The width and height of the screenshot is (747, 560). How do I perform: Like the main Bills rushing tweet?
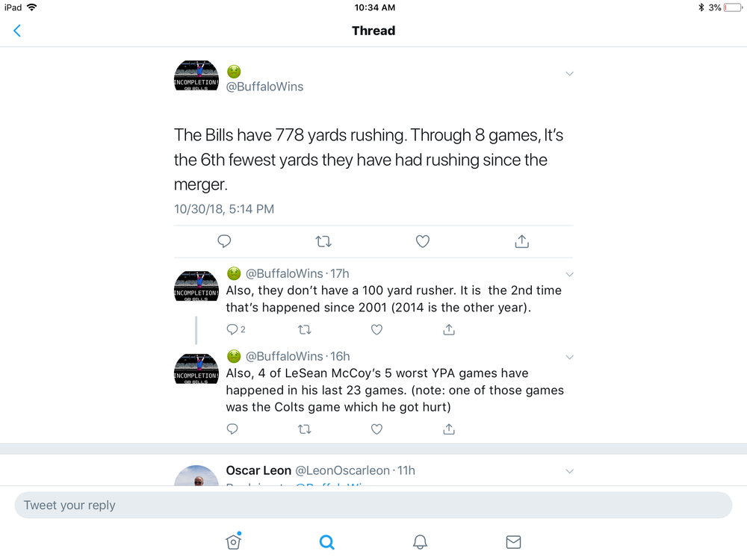[x=423, y=241]
